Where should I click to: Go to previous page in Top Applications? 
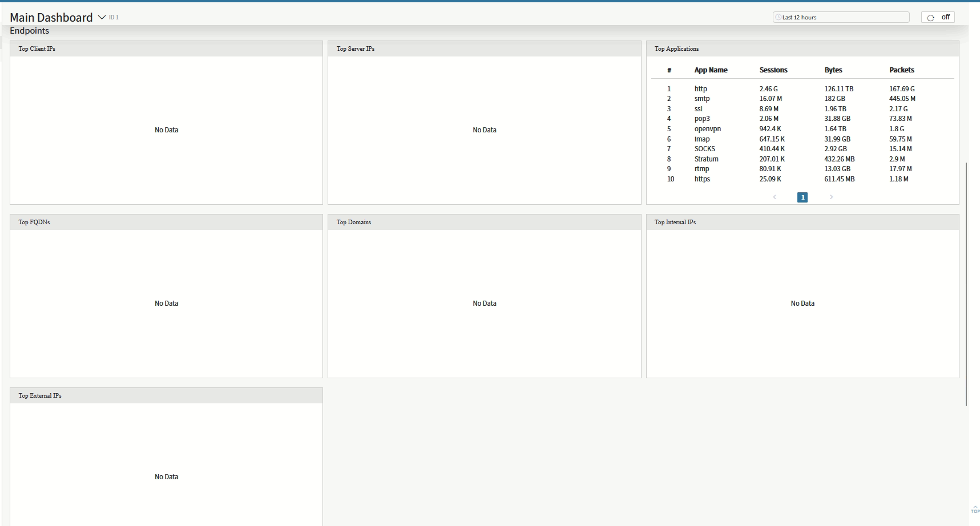click(x=775, y=197)
